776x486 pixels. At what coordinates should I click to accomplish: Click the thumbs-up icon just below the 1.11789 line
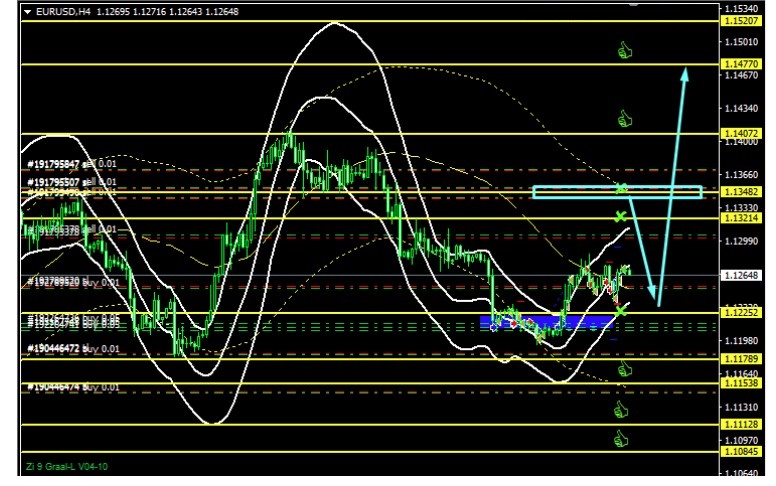tap(626, 369)
